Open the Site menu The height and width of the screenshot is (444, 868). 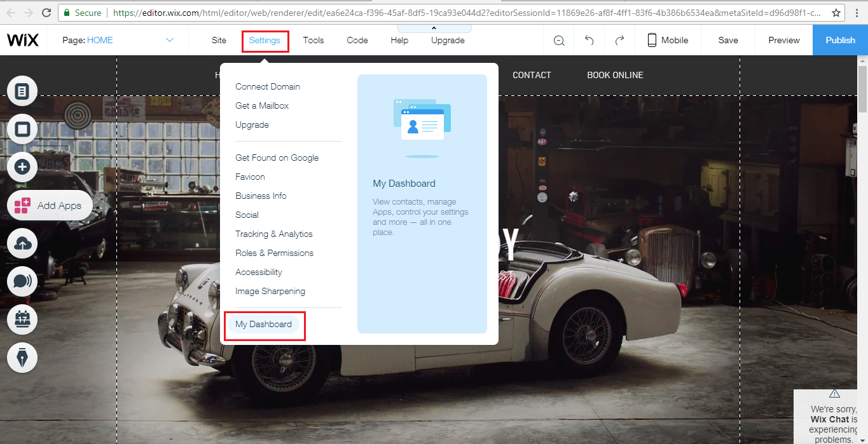coord(219,40)
